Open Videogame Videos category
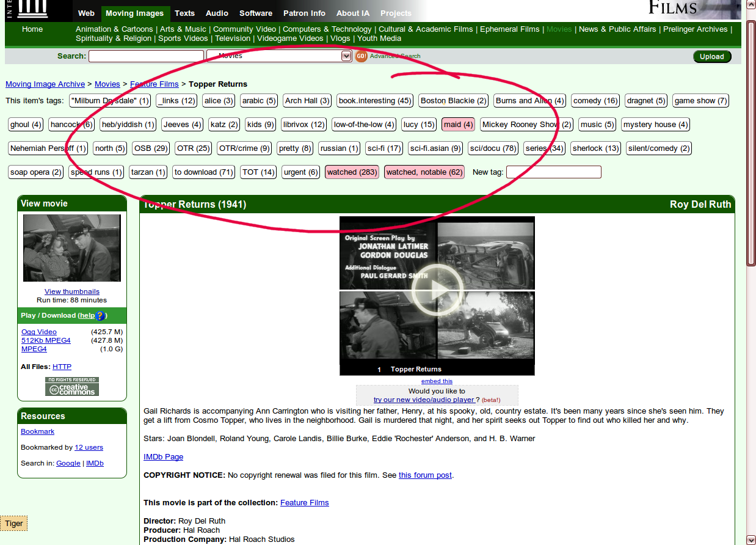Image resolution: width=756 pixels, height=545 pixels. tap(290, 38)
